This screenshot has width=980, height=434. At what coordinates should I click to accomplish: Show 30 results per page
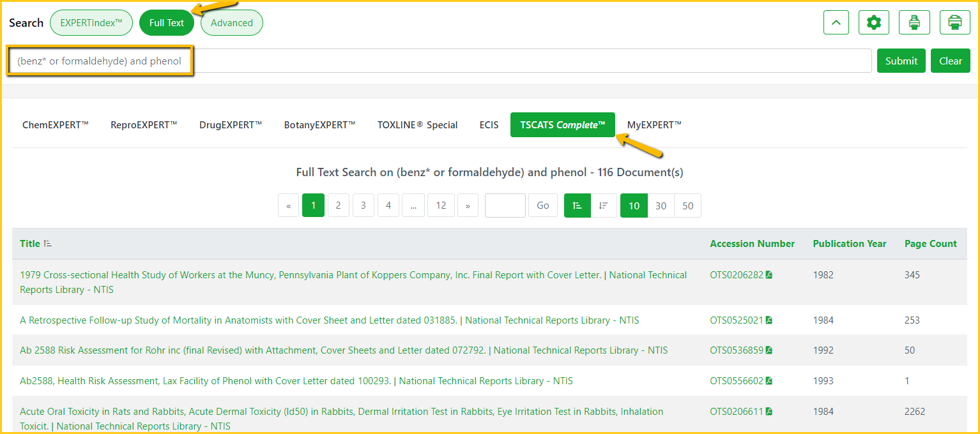(x=661, y=206)
